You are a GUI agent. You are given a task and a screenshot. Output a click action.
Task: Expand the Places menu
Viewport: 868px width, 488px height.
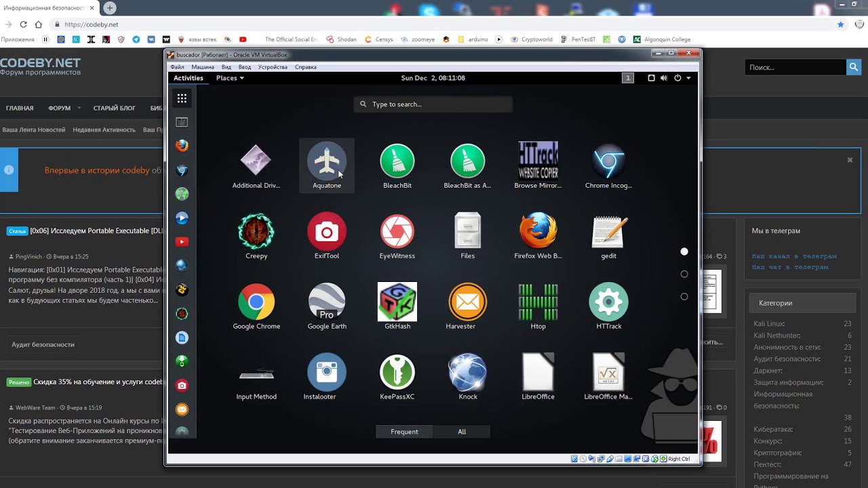[230, 78]
